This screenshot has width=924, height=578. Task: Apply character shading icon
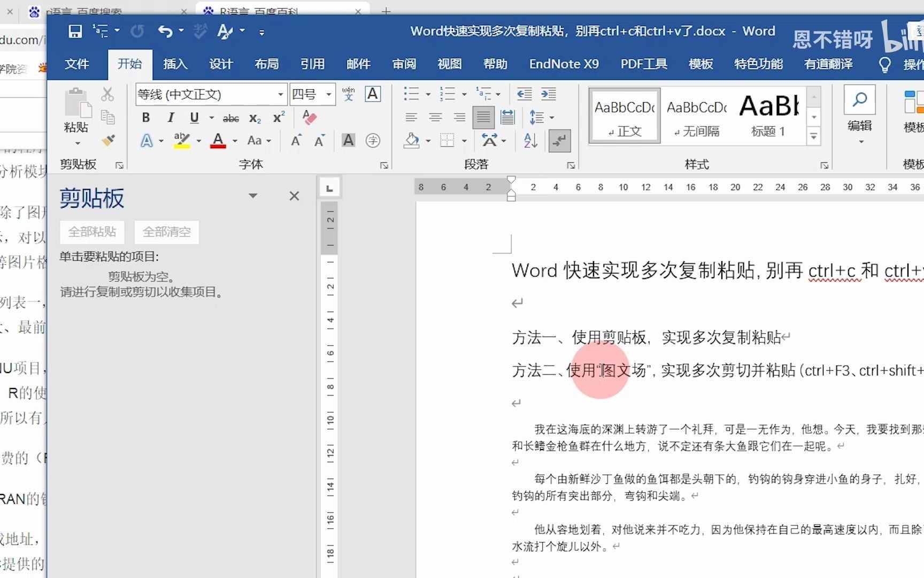point(349,140)
